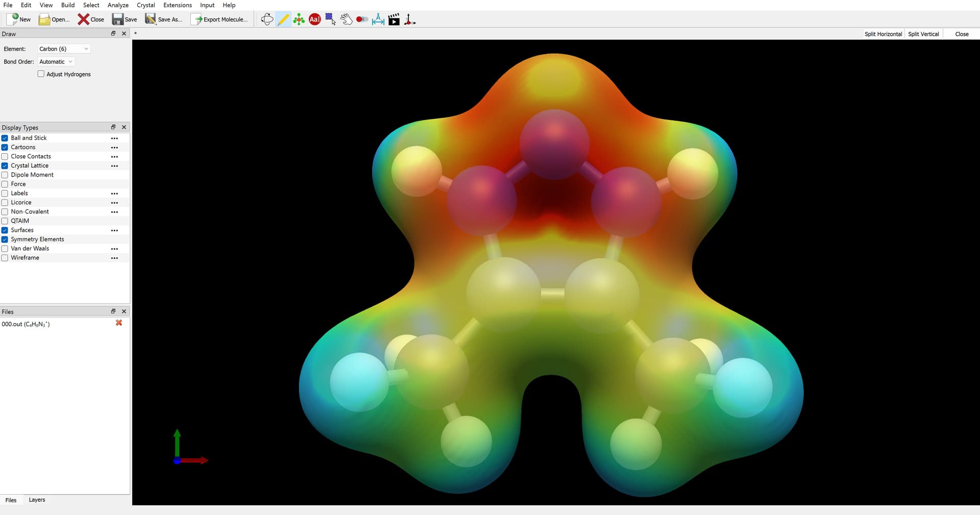Enable the Van der Waals display type

coord(5,249)
